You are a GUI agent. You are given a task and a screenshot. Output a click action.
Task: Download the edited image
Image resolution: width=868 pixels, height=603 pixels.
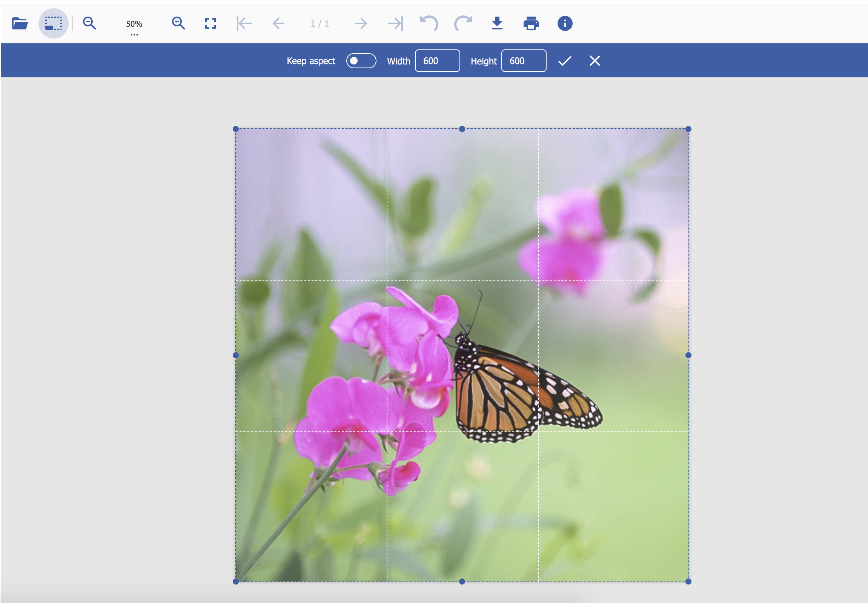tap(496, 23)
